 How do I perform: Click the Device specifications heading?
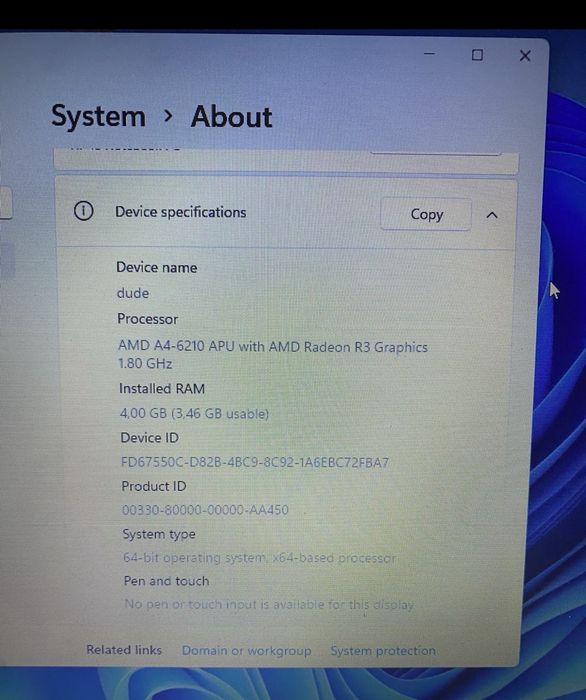pos(181,212)
